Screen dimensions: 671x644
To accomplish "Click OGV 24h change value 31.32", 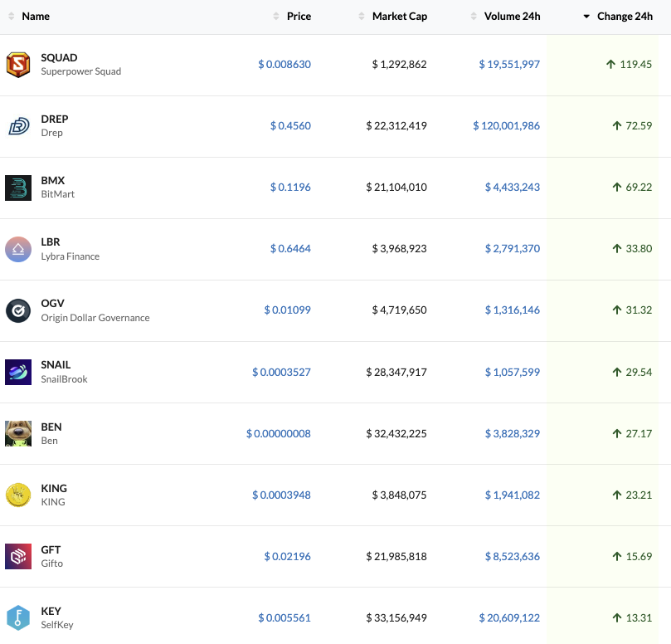I will click(639, 310).
